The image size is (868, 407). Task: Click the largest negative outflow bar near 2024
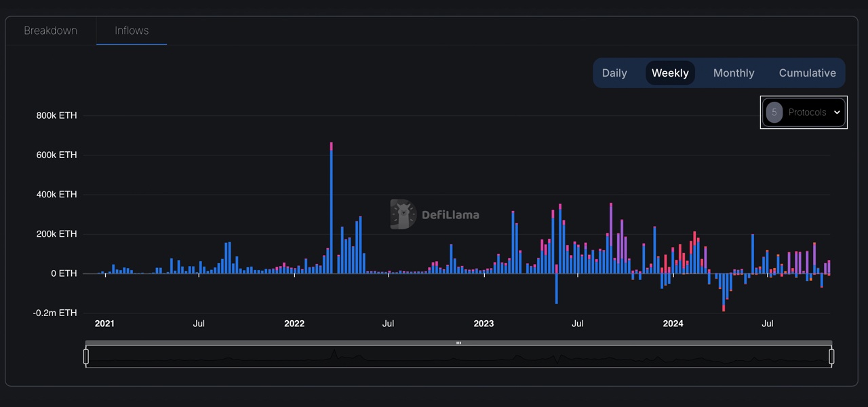(724, 292)
